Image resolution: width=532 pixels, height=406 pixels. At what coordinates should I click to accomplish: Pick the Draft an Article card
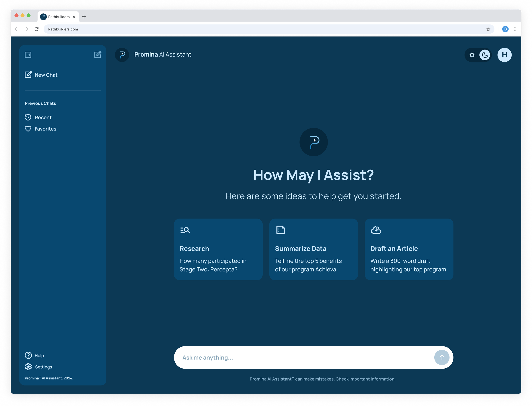409,249
